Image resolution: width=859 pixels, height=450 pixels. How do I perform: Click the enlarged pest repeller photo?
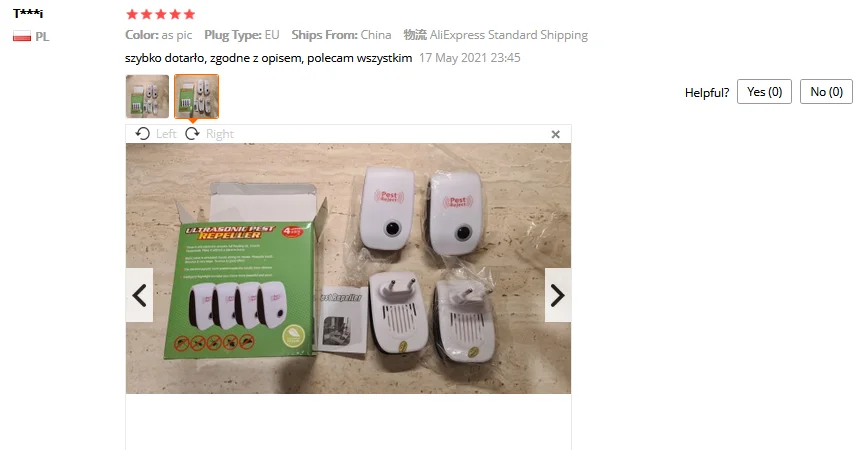pyautogui.click(x=348, y=269)
